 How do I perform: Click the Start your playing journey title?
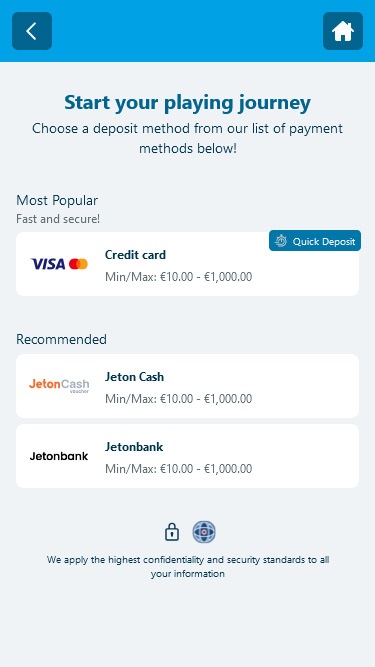[x=188, y=103]
